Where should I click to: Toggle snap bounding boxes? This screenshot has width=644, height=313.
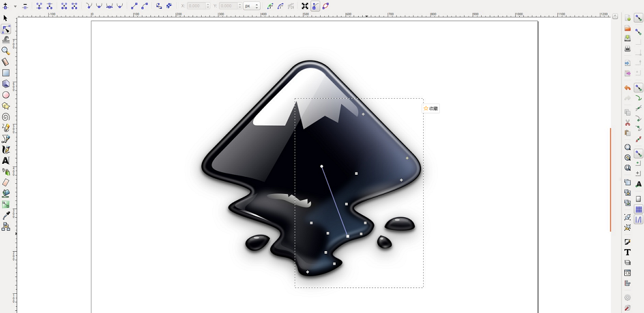coord(638,32)
